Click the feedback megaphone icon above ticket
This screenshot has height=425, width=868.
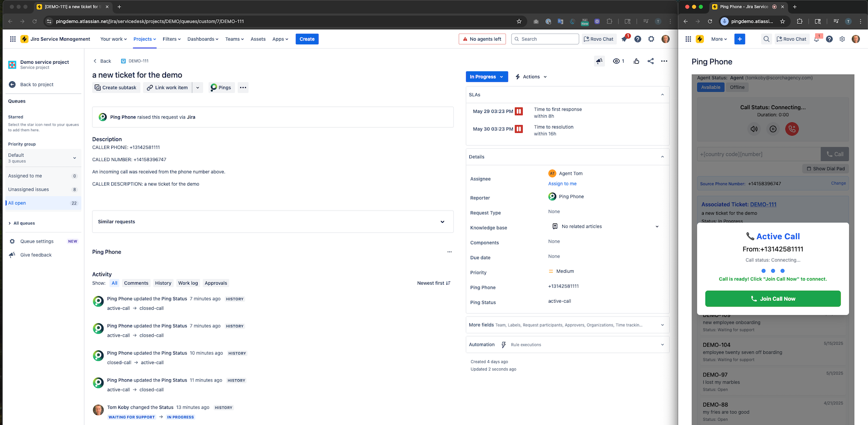tap(599, 61)
